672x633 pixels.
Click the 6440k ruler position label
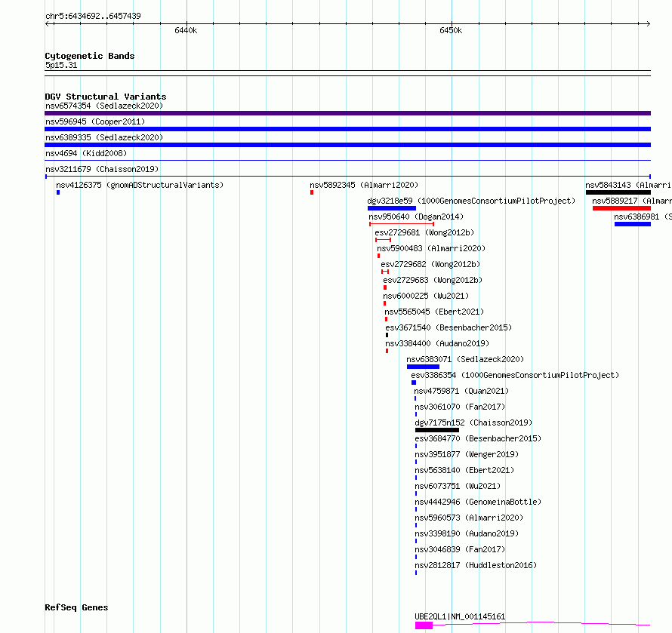[x=186, y=30]
